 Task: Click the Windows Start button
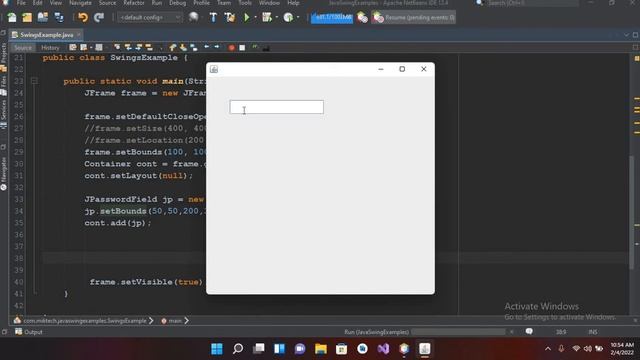tap(217, 349)
